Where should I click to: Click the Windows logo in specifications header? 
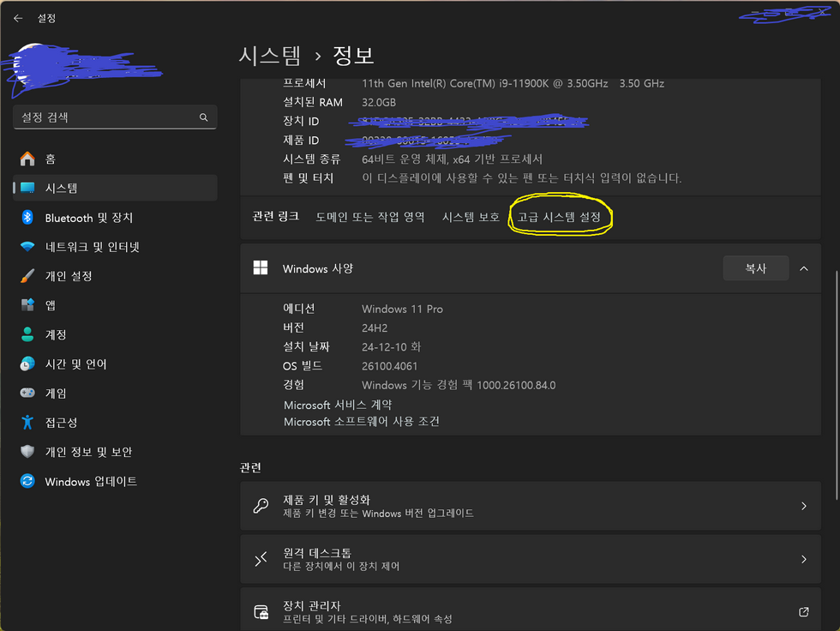261,267
